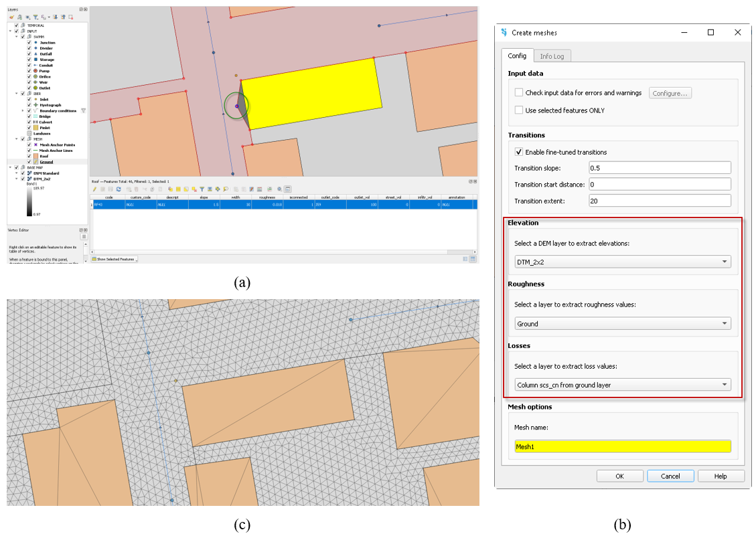Click the Pump layer symbol icon

pos(35,71)
